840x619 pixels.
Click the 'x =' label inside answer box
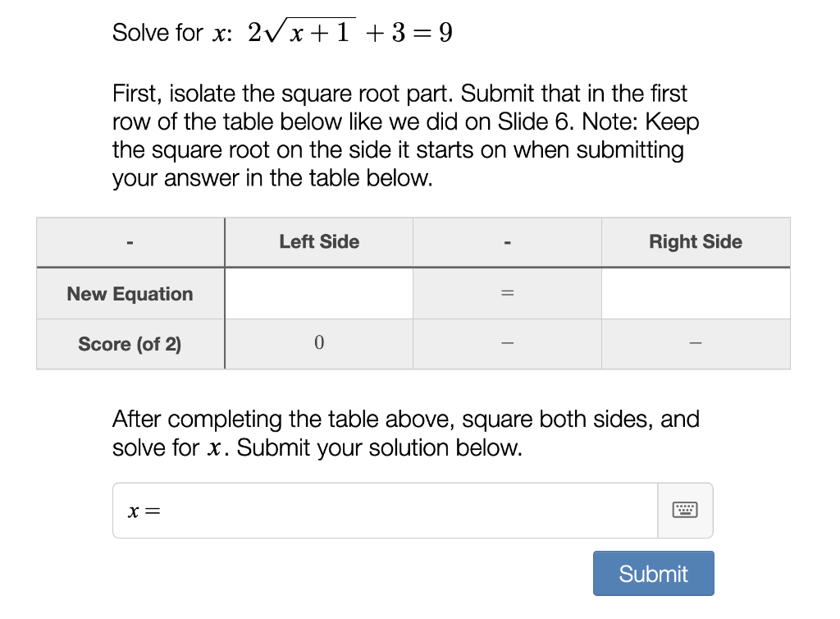pos(144,511)
